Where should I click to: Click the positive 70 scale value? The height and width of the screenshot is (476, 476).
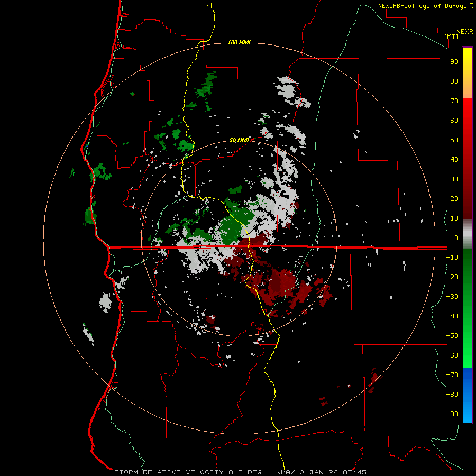(454, 101)
